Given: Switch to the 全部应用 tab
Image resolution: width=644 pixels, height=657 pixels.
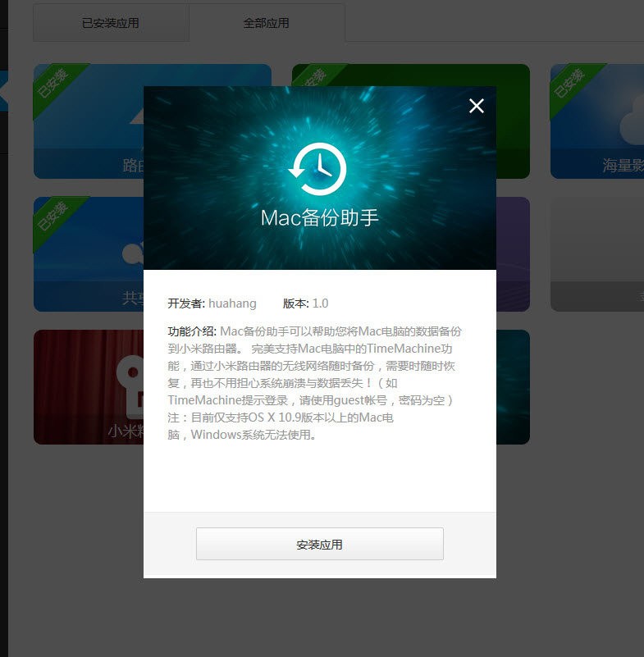Looking at the screenshot, I should 267,23.
